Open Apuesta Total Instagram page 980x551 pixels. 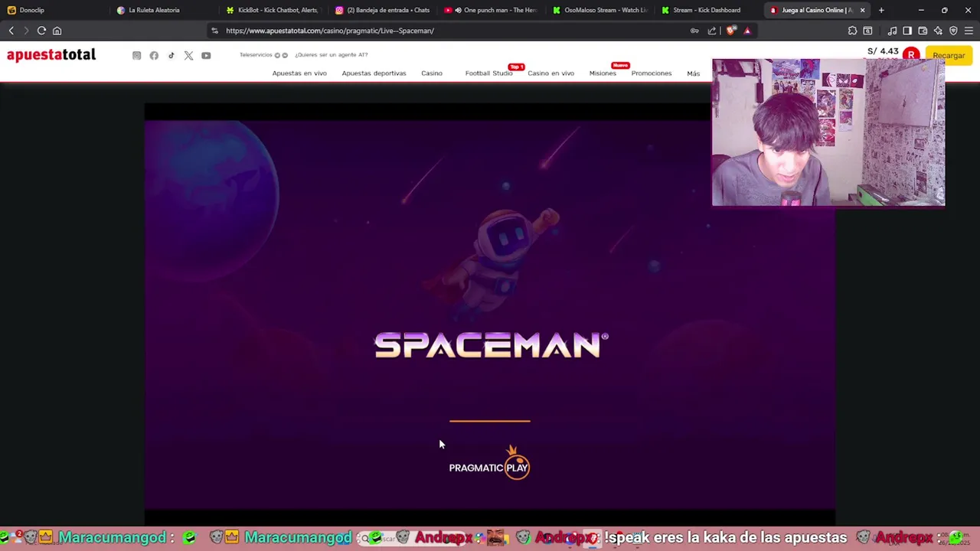136,55
